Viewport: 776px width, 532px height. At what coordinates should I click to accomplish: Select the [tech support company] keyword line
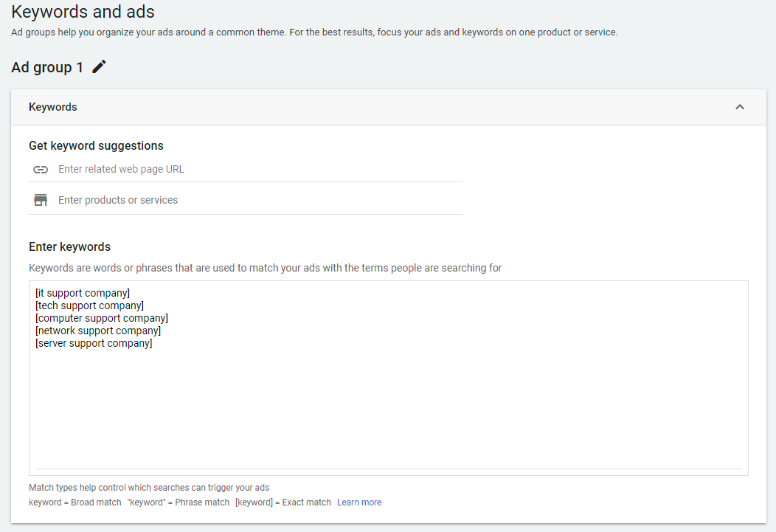[x=89, y=305]
